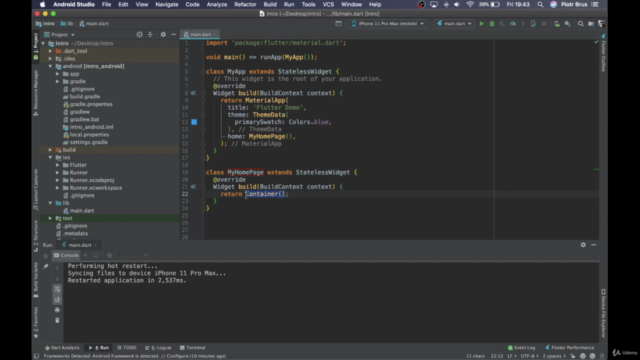This screenshot has height=360, width=640.
Task: Click the blue color swatch on line 12
Action: pyautogui.click(x=194, y=122)
